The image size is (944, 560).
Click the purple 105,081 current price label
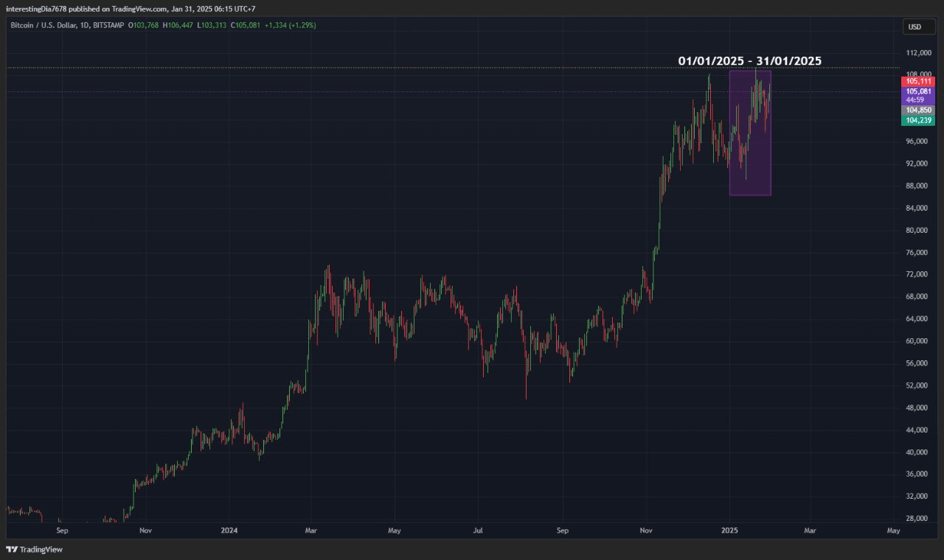(x=919, y=91)
